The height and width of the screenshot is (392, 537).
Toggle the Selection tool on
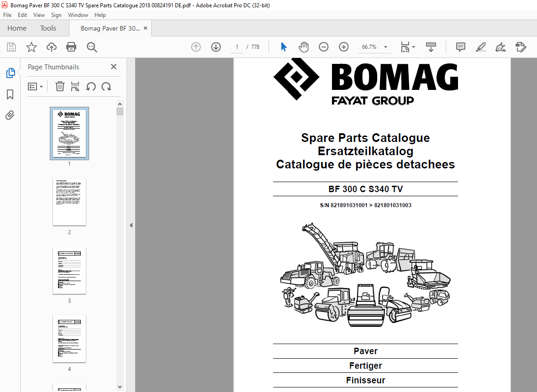click(x=283, y=47)
